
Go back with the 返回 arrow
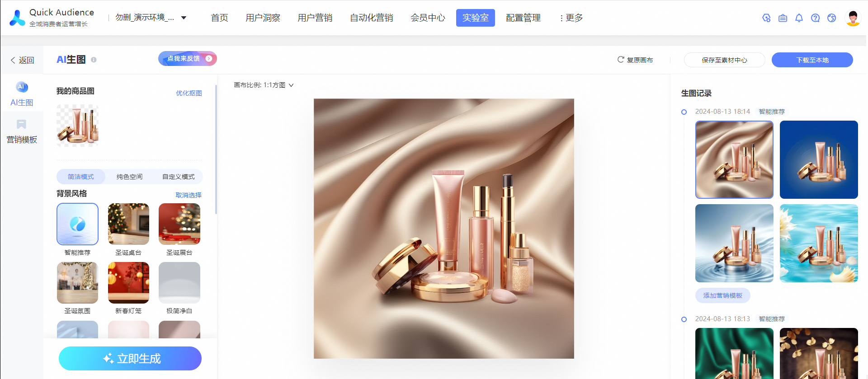[13, 60]
